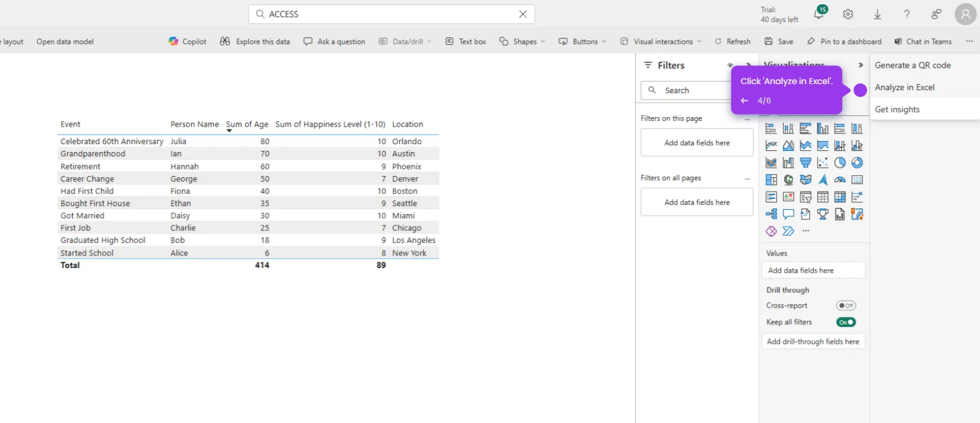Select the Stacked bar chart visual
The image size is (980, 423).
pos(771,129)
